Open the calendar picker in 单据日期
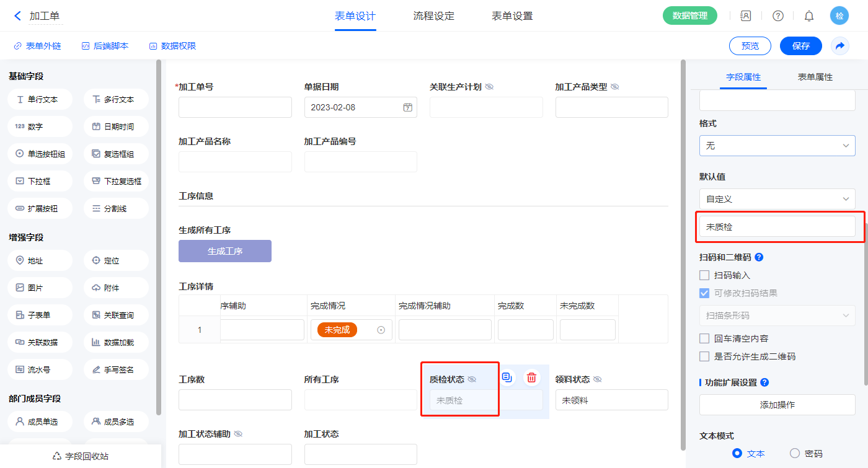868x468 pixels. click(x=408, y=107)
